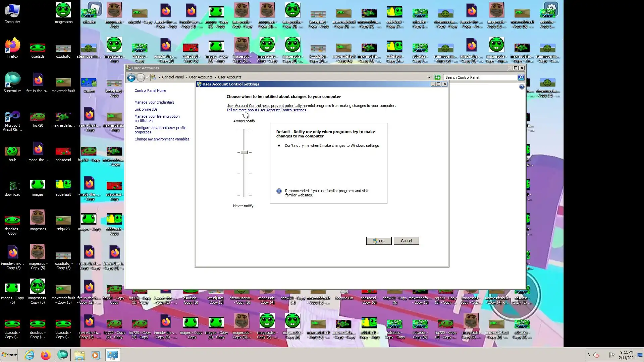Click the Cancel button
644x362 pixels.
pos(406,241)
